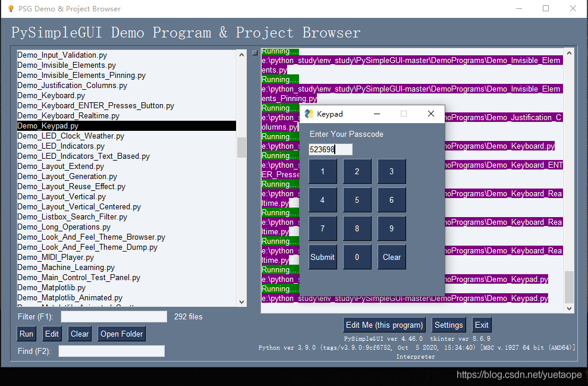
Task: Click output pane scrollbar up arrow
Action: pyautogui.click(x=569, y=54)
